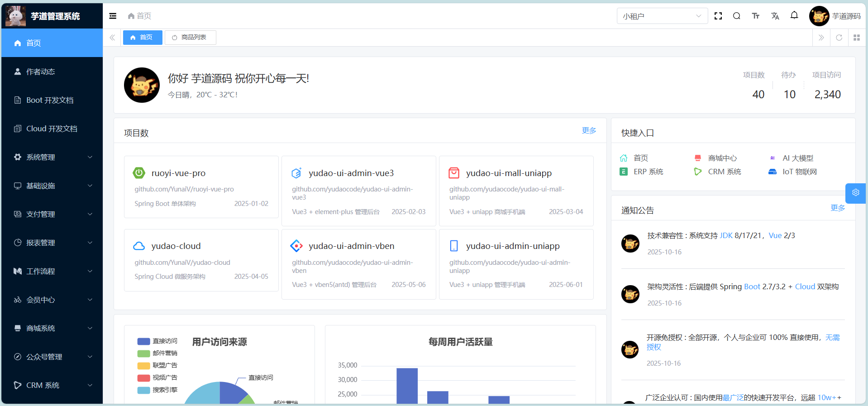Click 更多 link in 项目数 panel

point(589,130)
